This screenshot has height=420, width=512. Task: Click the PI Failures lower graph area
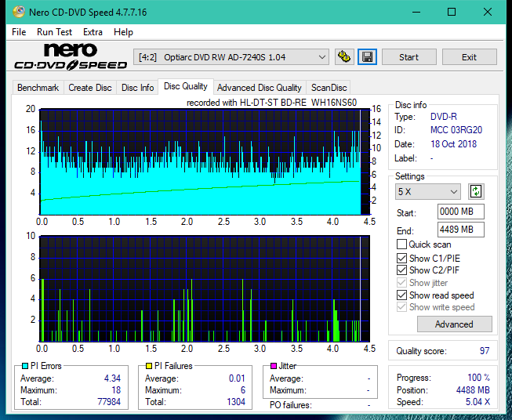pos(205,289)
